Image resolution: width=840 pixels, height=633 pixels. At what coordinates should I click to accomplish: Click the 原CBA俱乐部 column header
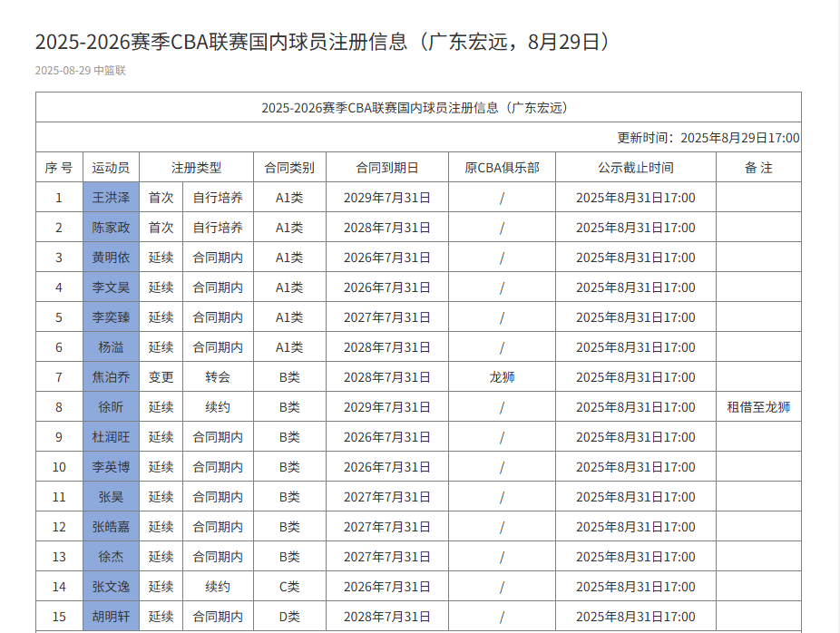click(502, 168)
